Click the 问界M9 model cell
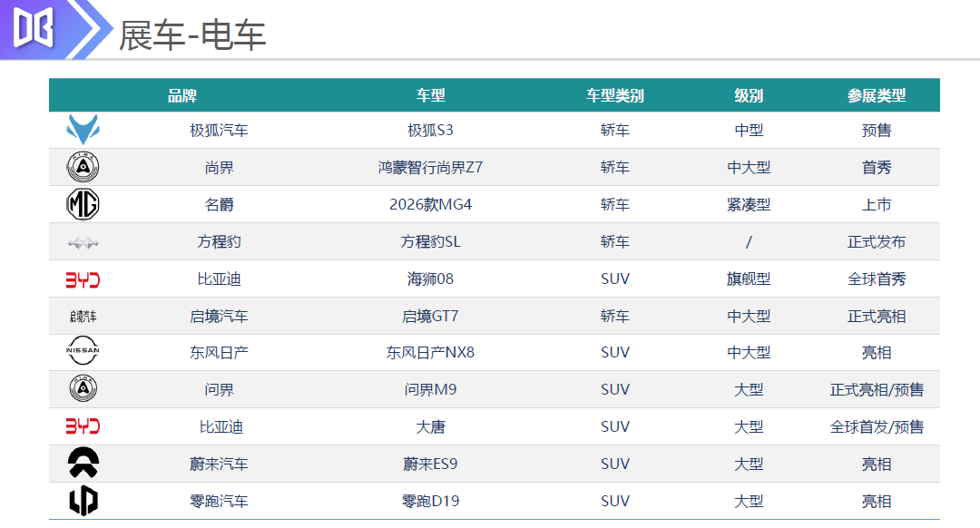Viewport: 980px width, 528px height. (431, 390)
